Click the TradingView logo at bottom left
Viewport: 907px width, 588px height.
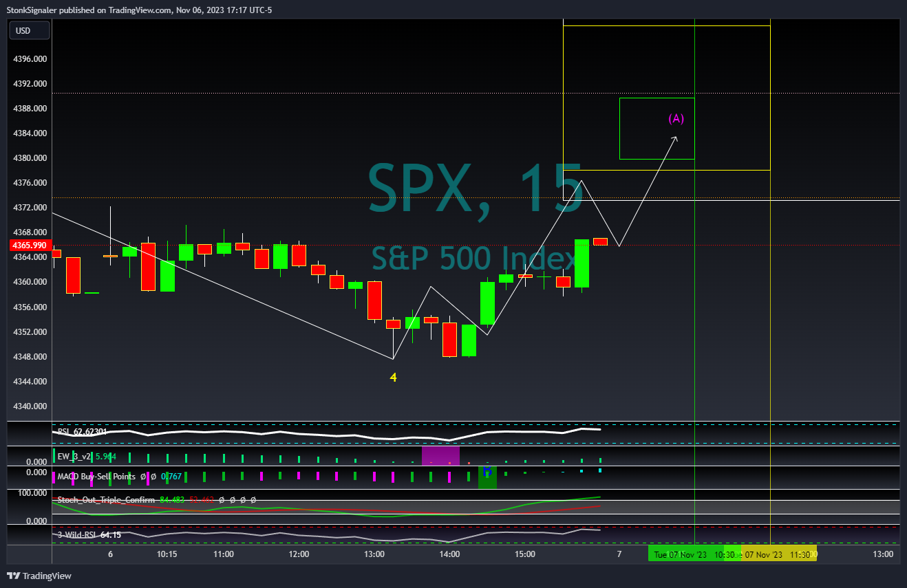pyautogui.click(x=39, y=576)
